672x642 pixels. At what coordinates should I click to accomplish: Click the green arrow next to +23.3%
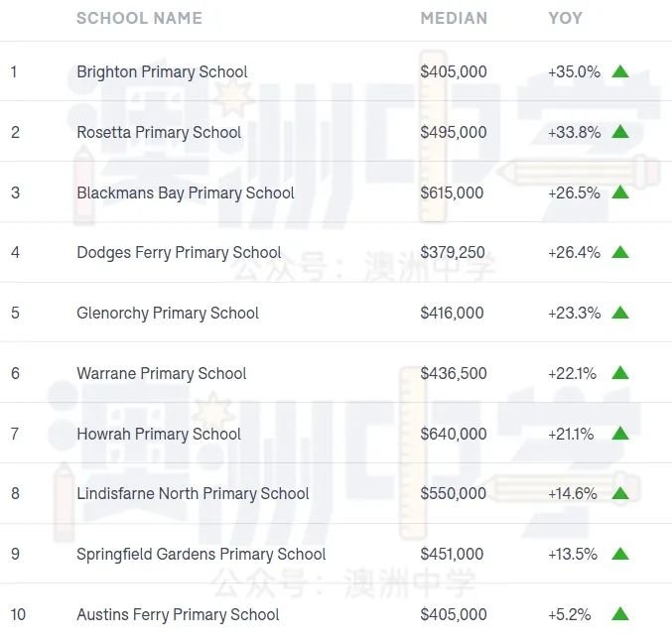click(x=620, y=313)
